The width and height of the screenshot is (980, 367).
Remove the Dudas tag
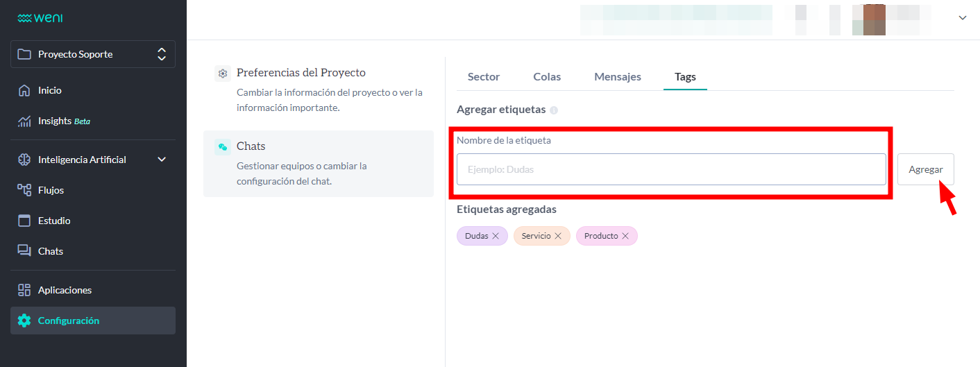click(x=496, y=236)
